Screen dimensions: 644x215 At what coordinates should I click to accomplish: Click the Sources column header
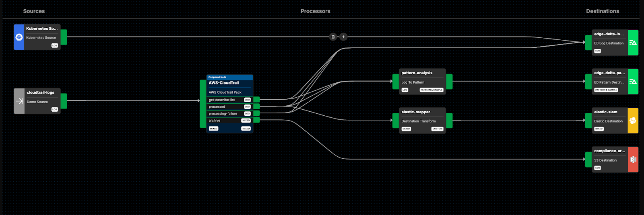pyautogui.click(x=34, y=11)
